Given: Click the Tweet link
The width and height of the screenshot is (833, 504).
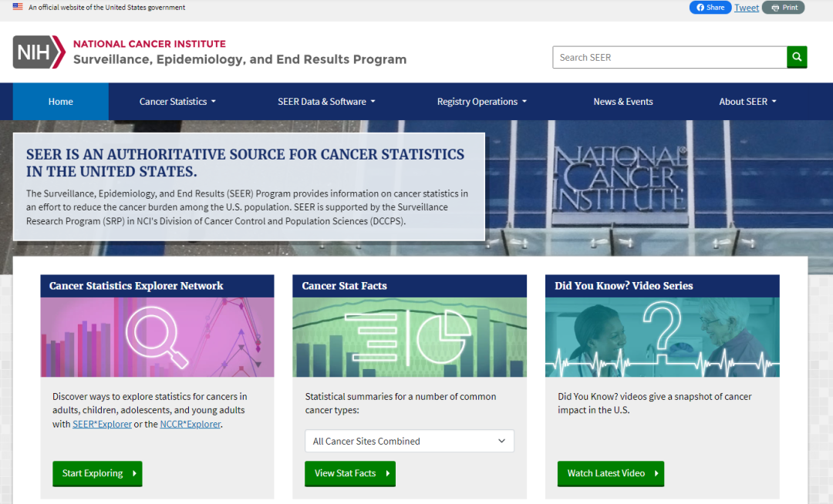Looking at the screenshot, I should pos(747,8).
